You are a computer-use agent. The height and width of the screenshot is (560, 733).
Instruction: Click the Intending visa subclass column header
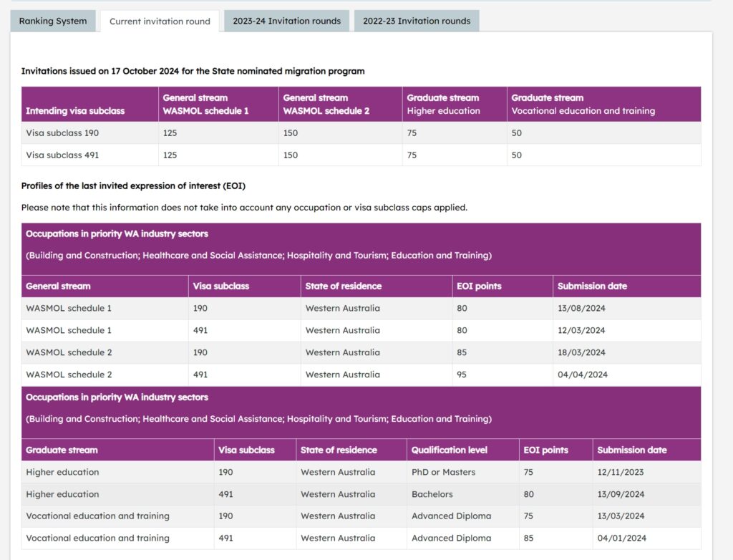click(x=75, y=111)
